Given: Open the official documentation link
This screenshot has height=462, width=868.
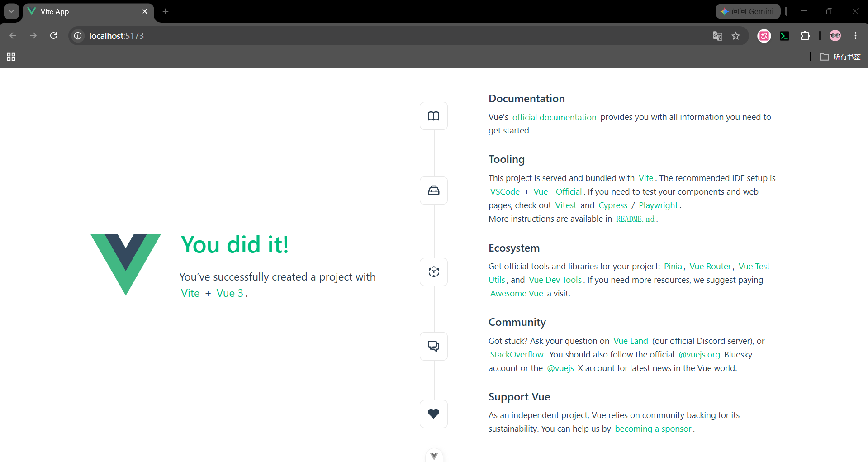Looking at the screenshot, I should (554, 117).
